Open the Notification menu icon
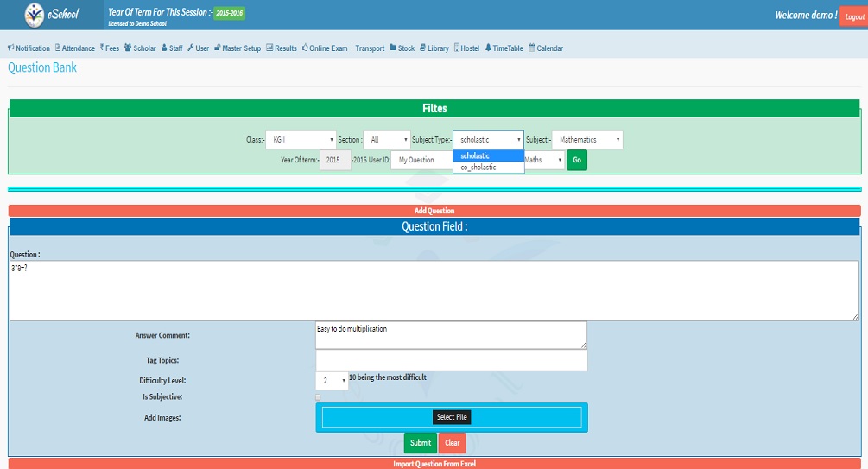The height and width of the screenshot is (469, 868). coord(10,48)
